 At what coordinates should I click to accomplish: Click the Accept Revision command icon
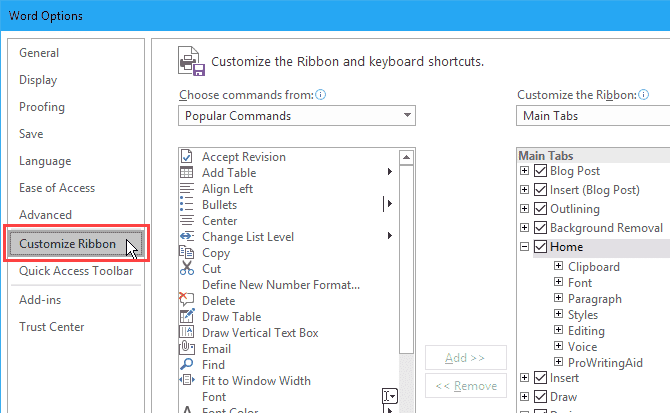(186, 157)
